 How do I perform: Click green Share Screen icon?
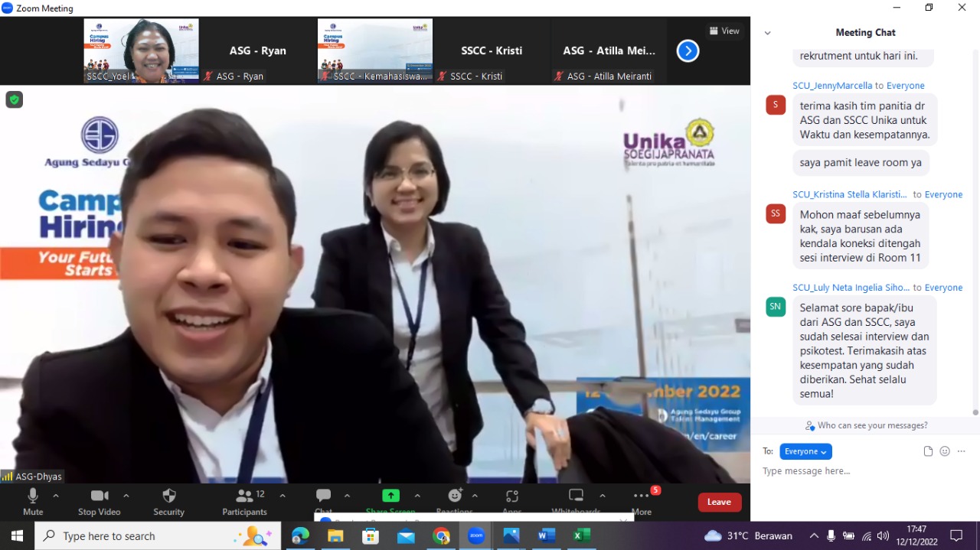pos(390,496)
